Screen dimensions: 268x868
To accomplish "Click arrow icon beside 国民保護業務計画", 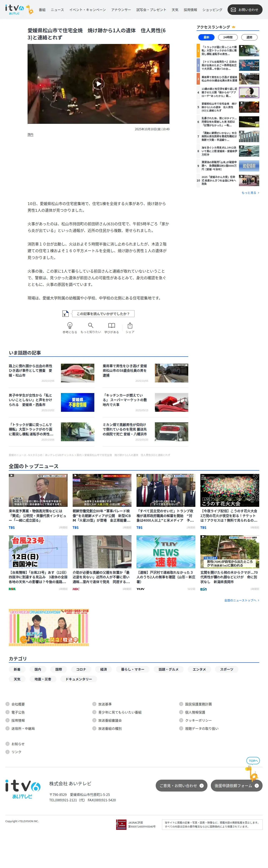I will pyautogui.click(x=181, y=704).
